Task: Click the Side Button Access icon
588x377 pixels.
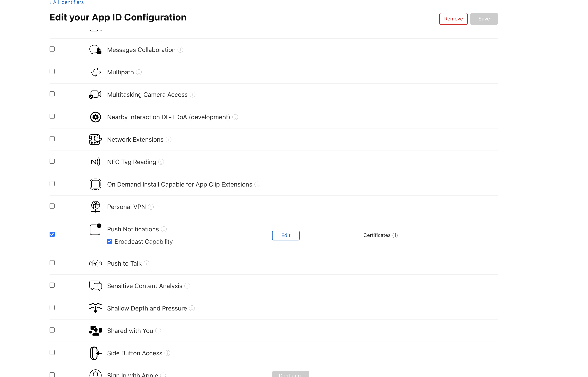Action: pos(95,353)
